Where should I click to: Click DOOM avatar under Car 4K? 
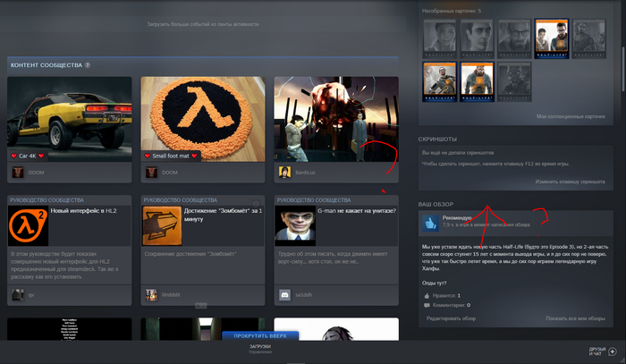pos(18,173)
